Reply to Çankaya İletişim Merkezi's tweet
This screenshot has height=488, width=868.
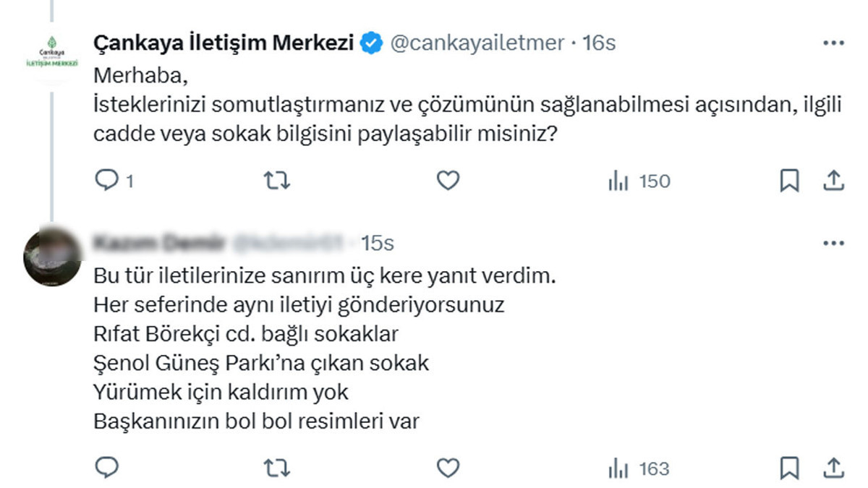pyautogui.click(x=107, y=181)
